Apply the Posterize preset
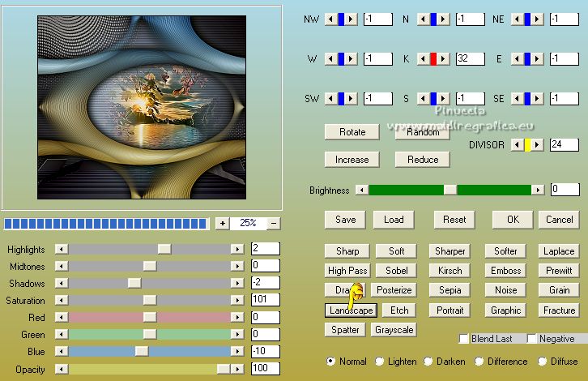Viewport: 588px width, 381px height. [394, 290]
